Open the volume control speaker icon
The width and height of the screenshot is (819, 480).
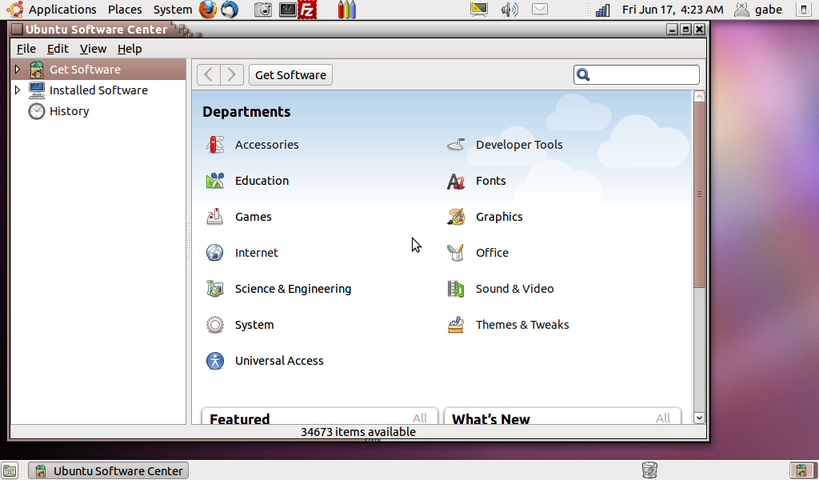click(x=509, y=9)
